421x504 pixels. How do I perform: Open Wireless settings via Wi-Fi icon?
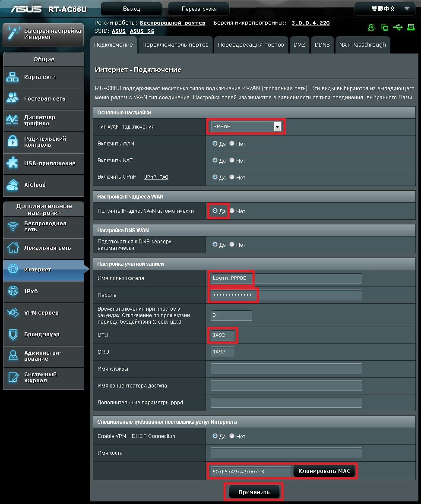tap(13, 227)
